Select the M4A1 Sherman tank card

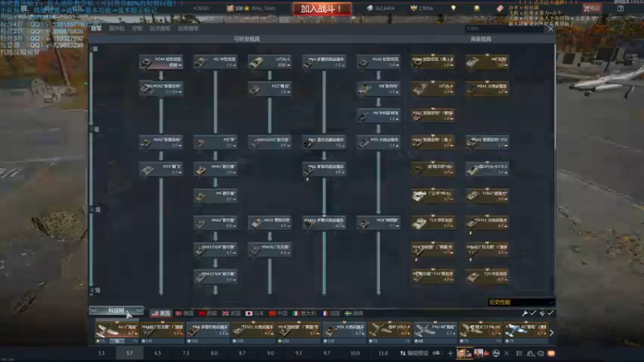[215, 169]
